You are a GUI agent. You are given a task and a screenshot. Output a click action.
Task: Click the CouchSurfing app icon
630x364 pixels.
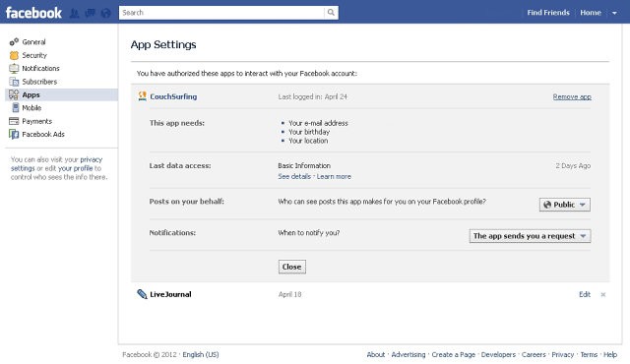click(142, 96)
